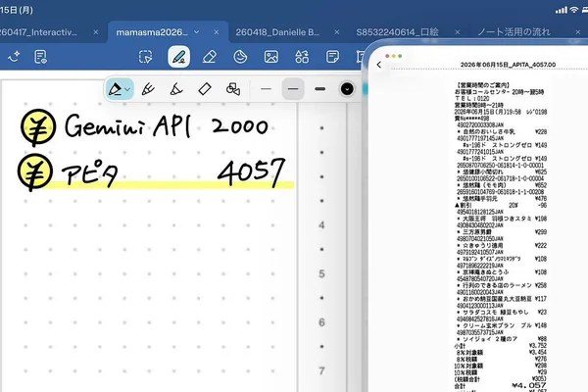Close the 260418_Danielle B tab
Viewport: 588px width, 392px height.
click(337, 32)
